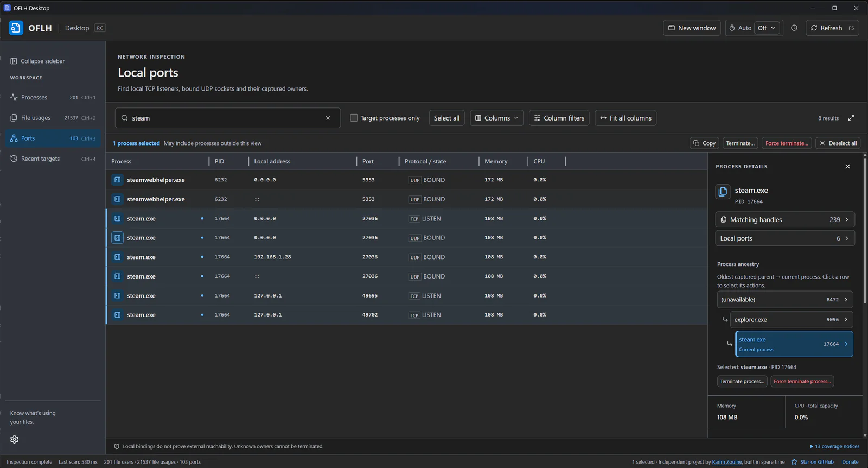Click the Copy button
868x468 pixels.
point(704,143)
